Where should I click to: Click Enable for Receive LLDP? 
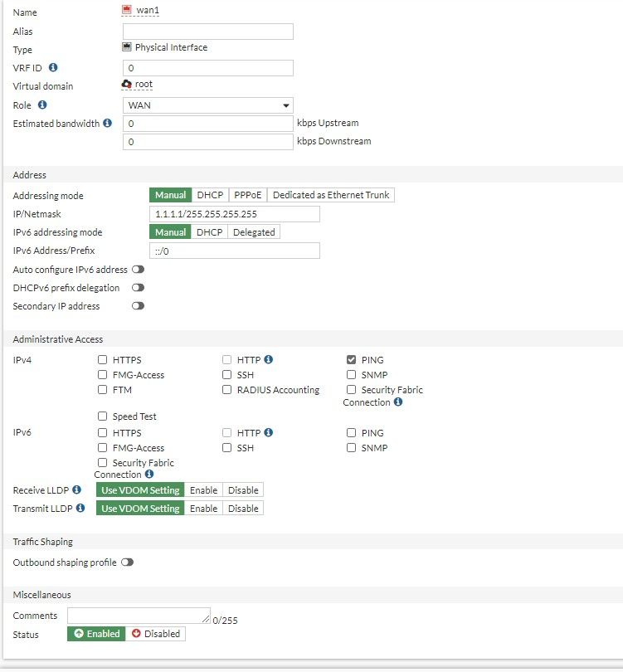pyautogui.click(x=203, y=490)
